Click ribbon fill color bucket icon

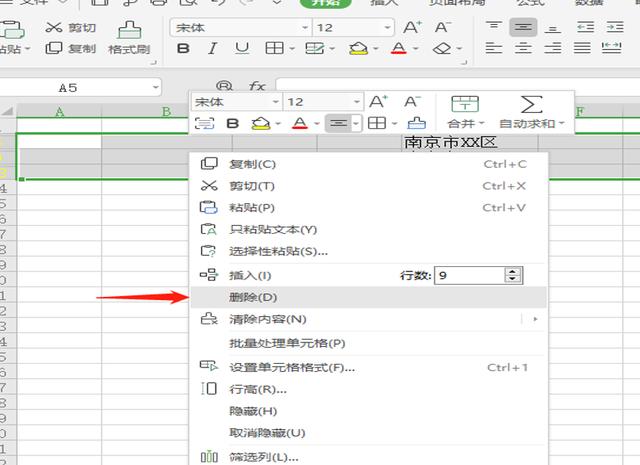pyautogui.click(x=358, y=49)
